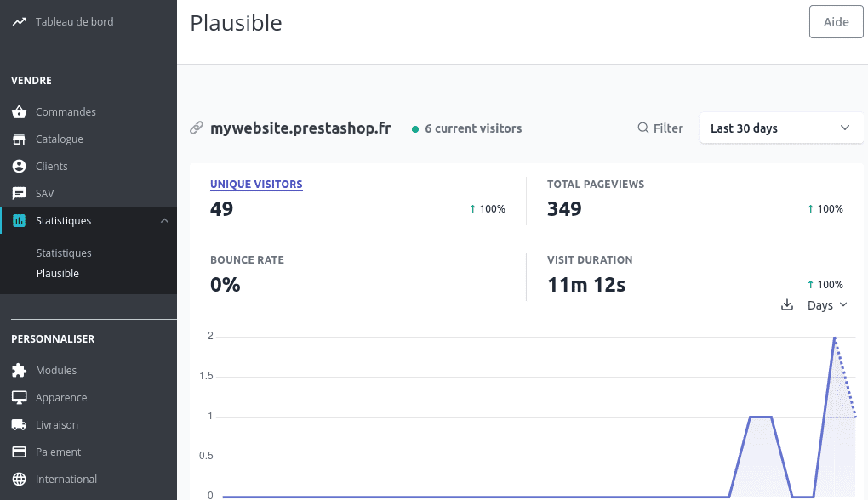The width and height of the screenshot is (868, 500).
Task: Click the SAV chat icon
Action: 19,193
